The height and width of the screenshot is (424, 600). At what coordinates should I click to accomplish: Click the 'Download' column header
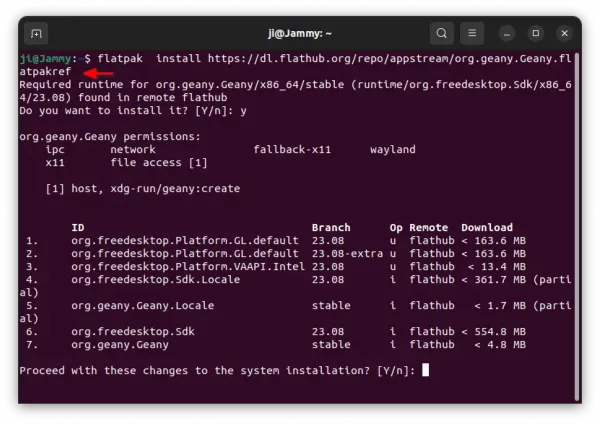click(x=487, y=228)
